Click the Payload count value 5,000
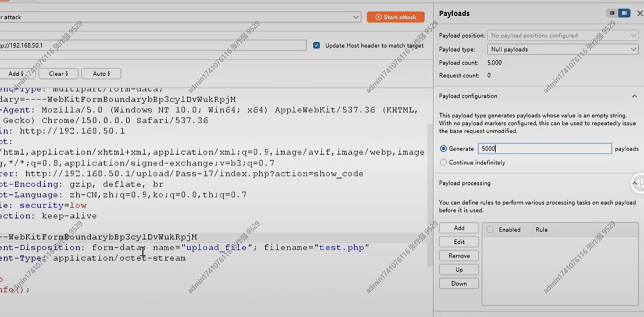Viewport: 644px width, 317px height. (494, 63)
